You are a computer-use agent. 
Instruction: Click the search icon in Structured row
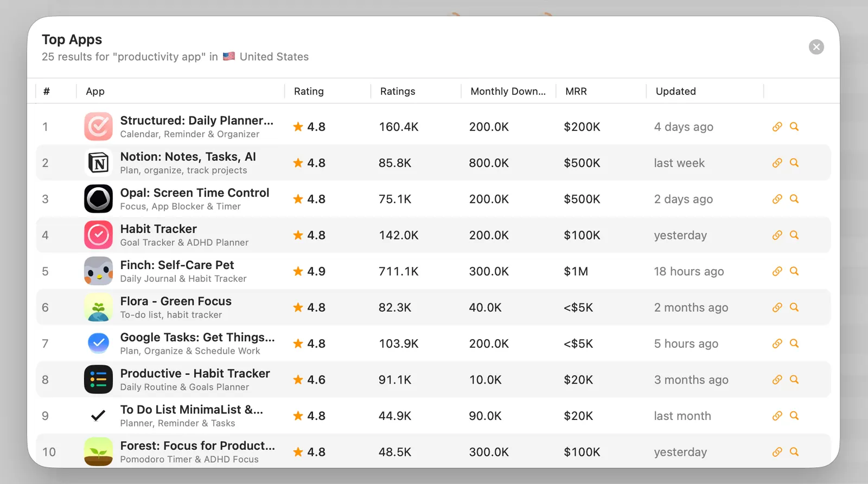tap(794, 126)
